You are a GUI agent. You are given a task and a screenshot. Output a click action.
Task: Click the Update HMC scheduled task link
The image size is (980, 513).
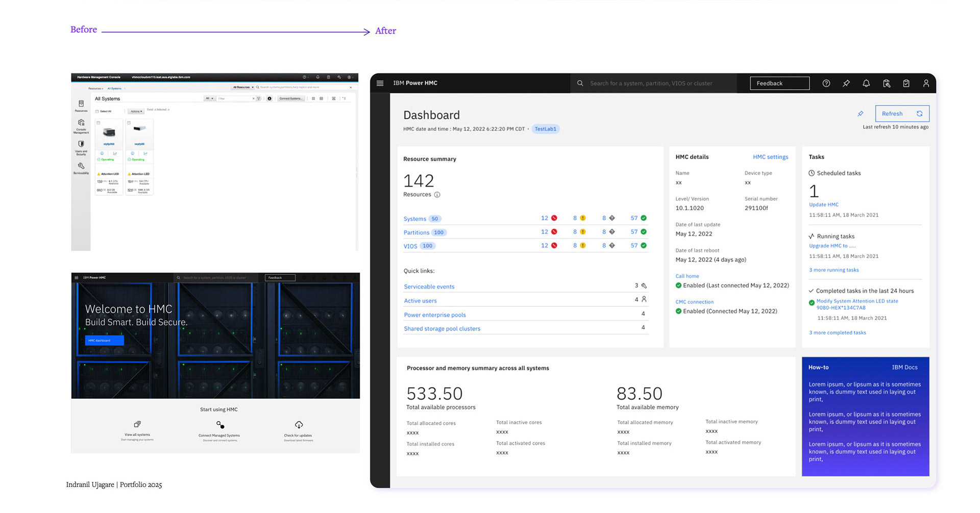tap(823, 204)
